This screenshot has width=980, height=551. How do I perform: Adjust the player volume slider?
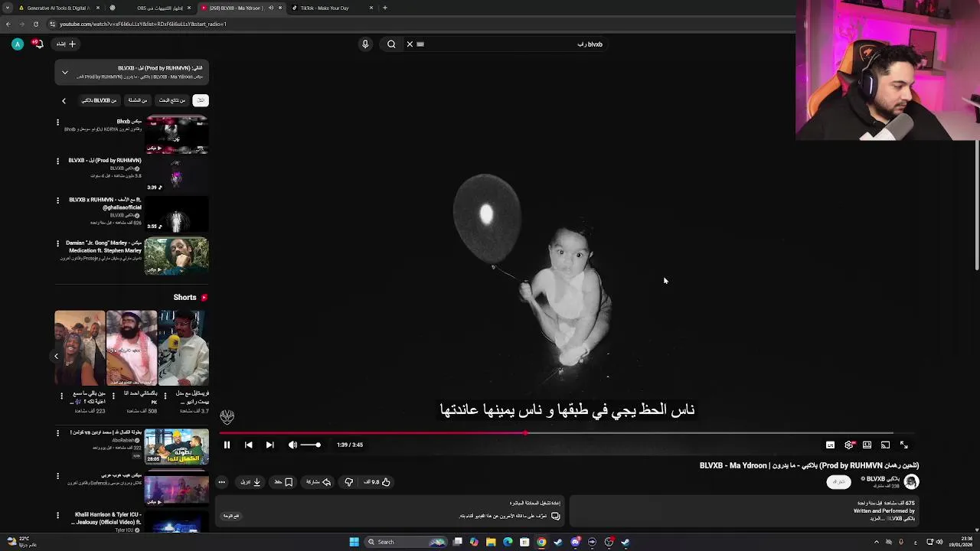click(x=310, y=445)
